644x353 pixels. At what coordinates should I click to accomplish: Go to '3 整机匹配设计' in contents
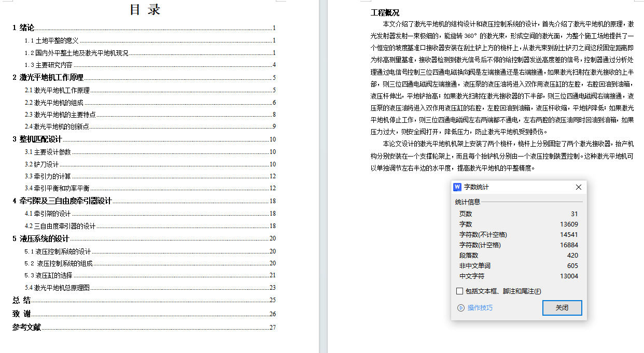click(37, 139)
